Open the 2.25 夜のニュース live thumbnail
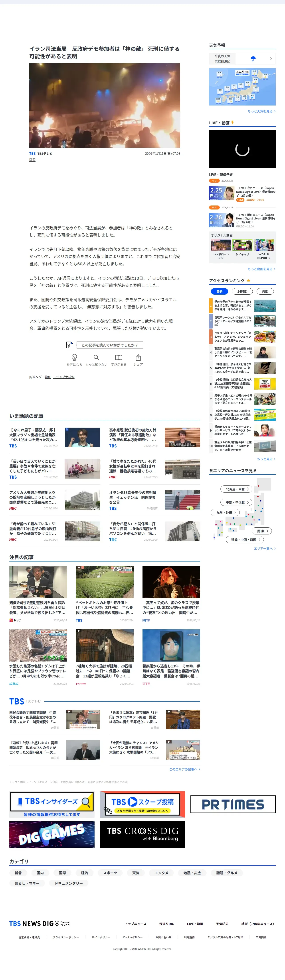 (x=222, y=193)
